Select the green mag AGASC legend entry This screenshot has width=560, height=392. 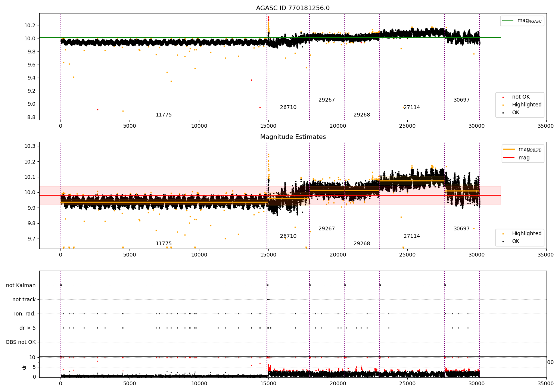pos(522,21)
